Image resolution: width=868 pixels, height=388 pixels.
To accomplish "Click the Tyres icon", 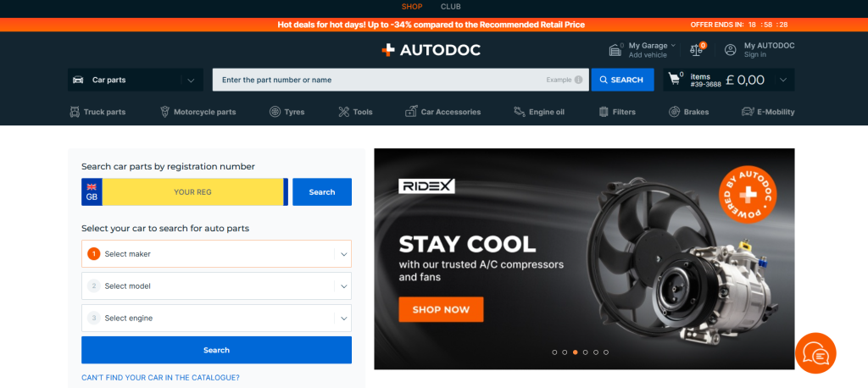I will [x=275, y=112].
